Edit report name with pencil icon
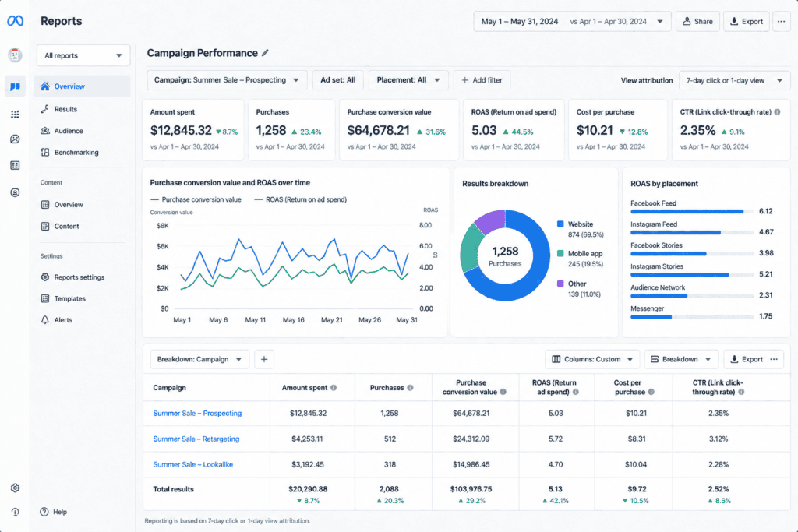Viewport: 798px width, 532px height. click(x=265, y=53)
